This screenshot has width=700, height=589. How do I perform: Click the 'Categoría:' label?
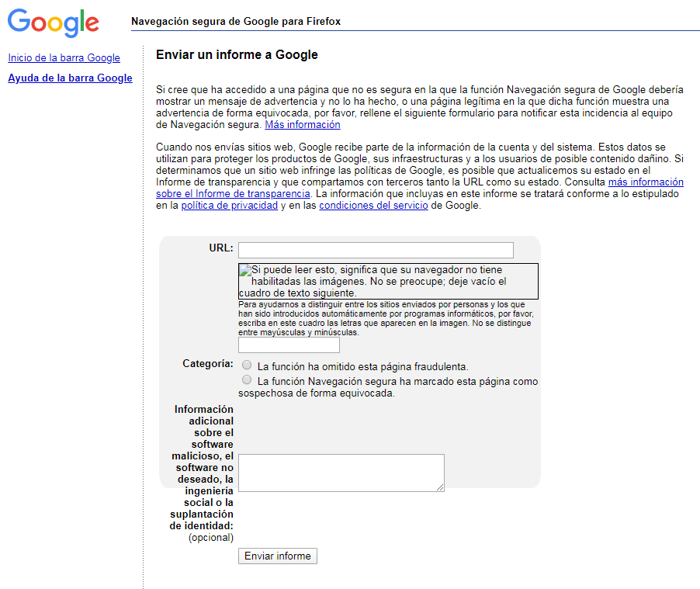coord(207,363)
